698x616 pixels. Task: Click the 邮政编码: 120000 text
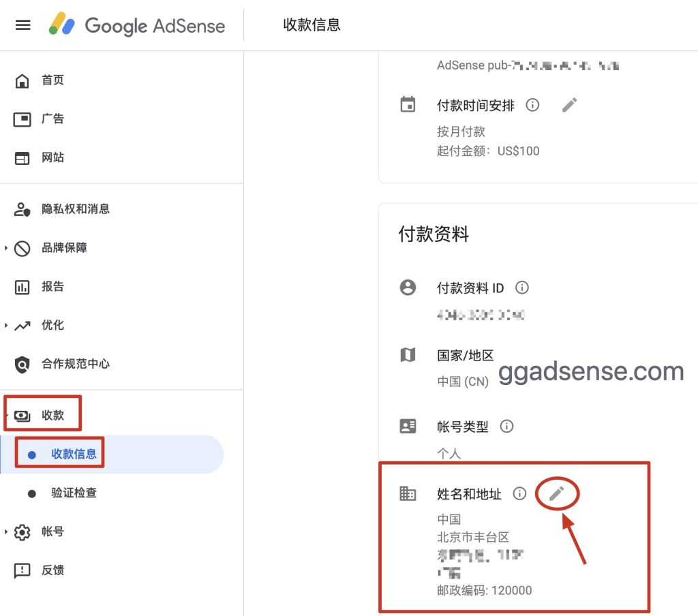485,591
